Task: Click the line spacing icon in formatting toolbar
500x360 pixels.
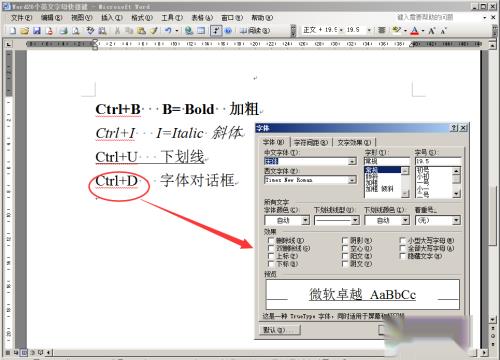Action: [382, 30]
